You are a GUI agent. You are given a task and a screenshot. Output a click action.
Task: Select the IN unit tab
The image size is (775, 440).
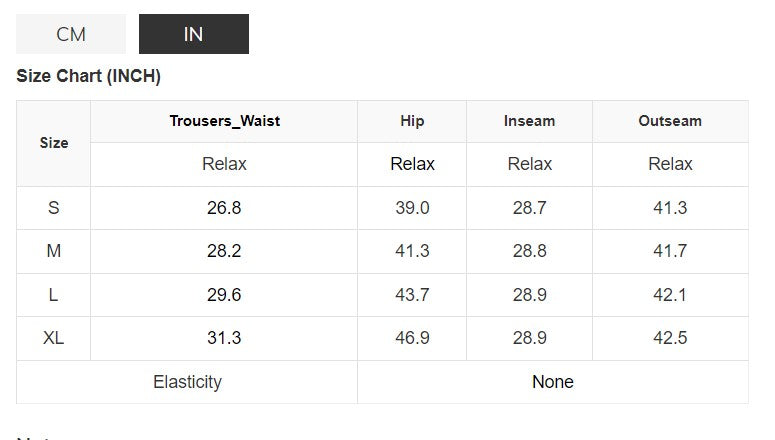coord(193,34)
